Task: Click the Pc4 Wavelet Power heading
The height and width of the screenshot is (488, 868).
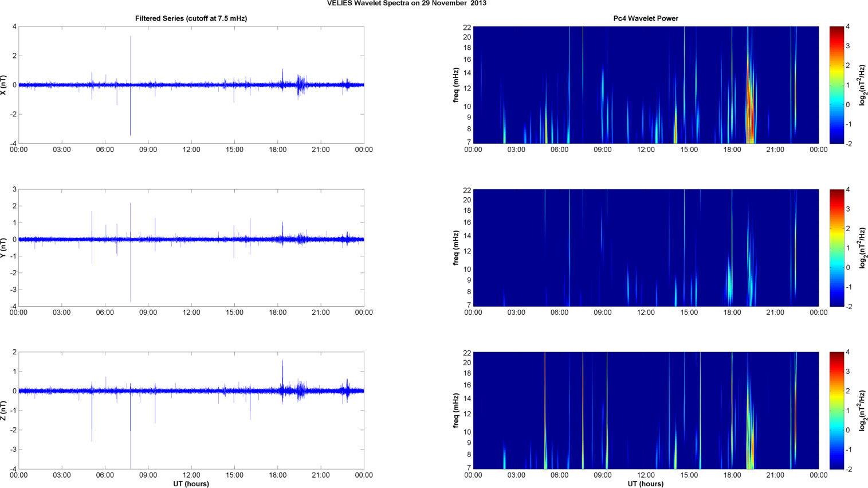Action: tap(646, 18)
